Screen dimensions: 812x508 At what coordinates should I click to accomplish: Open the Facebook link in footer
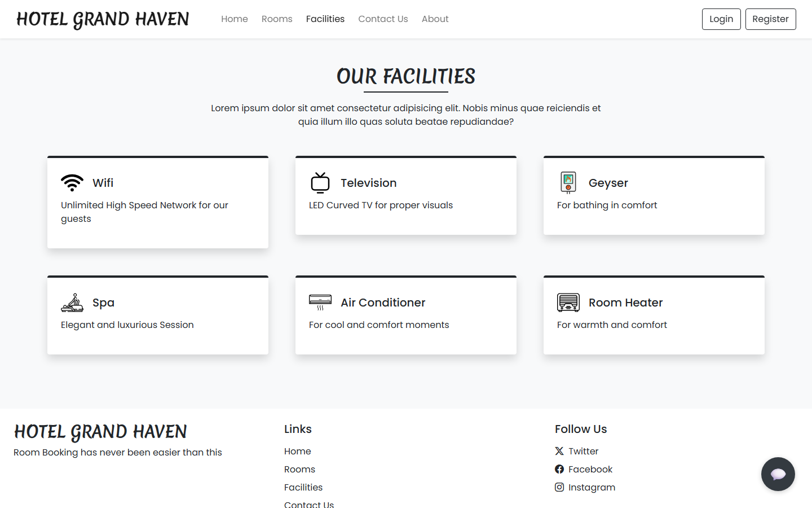[583, 469]
